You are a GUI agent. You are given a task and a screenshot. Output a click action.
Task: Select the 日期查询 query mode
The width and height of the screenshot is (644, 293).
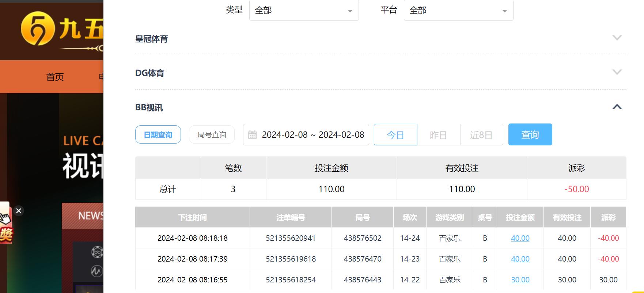tap(158, 135)
